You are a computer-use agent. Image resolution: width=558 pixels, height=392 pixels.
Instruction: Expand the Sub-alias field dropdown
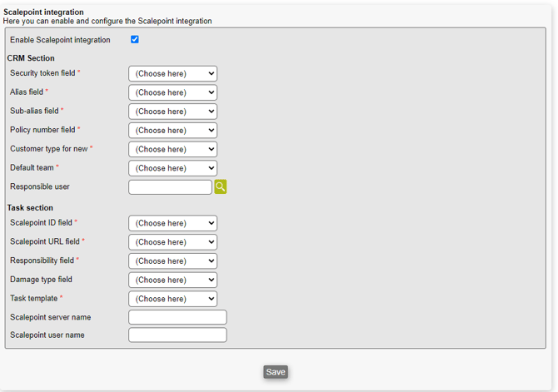172,112
